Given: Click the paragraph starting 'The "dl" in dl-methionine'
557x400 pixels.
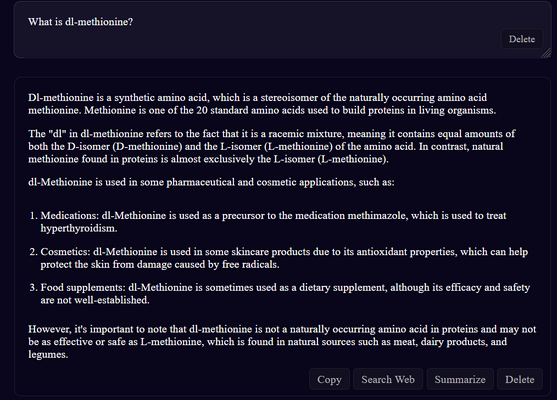Looking at the screenshot, I should tap(271, 146).
